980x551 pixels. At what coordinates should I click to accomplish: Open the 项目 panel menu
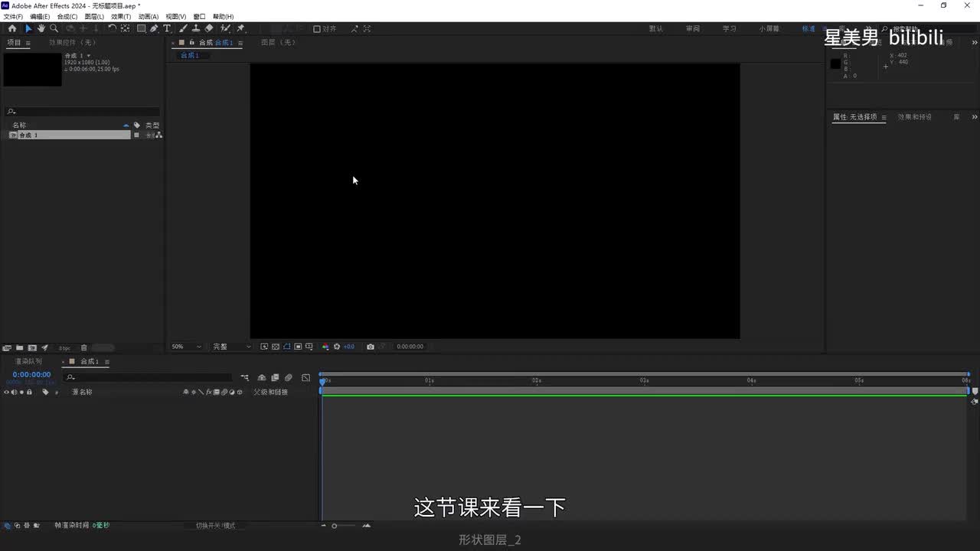tap(28, 43)
